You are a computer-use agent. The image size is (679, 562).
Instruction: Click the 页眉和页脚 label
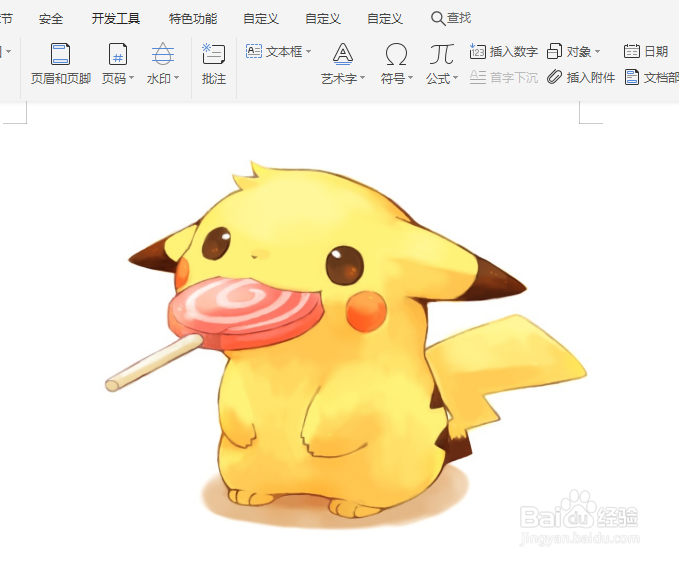(x=61, y=78)
